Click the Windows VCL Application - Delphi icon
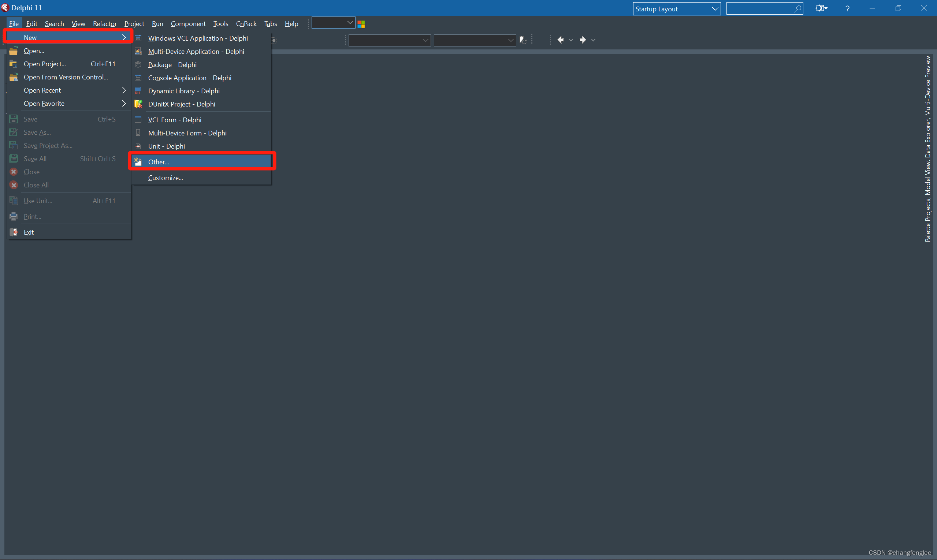Image resolution: width=937 pixels, height=560 pixels. click(x=138, y=38)
